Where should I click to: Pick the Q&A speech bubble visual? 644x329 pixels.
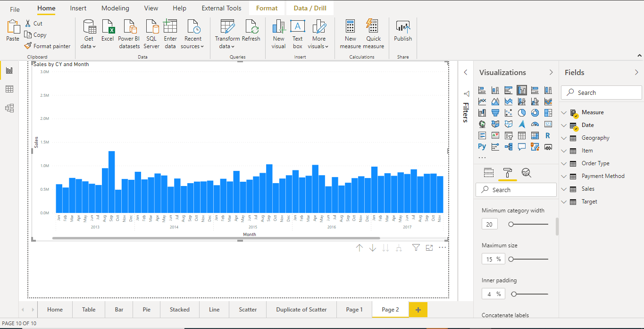(x=522, y=147)
